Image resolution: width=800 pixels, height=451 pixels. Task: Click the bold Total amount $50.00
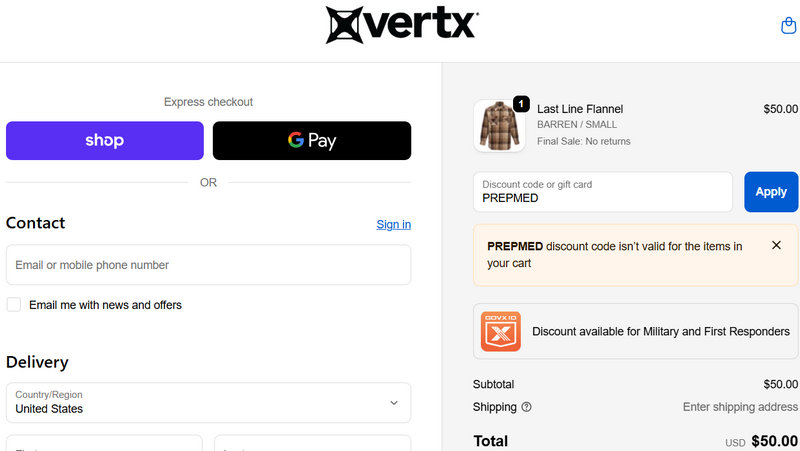click(x=774, y=440)
